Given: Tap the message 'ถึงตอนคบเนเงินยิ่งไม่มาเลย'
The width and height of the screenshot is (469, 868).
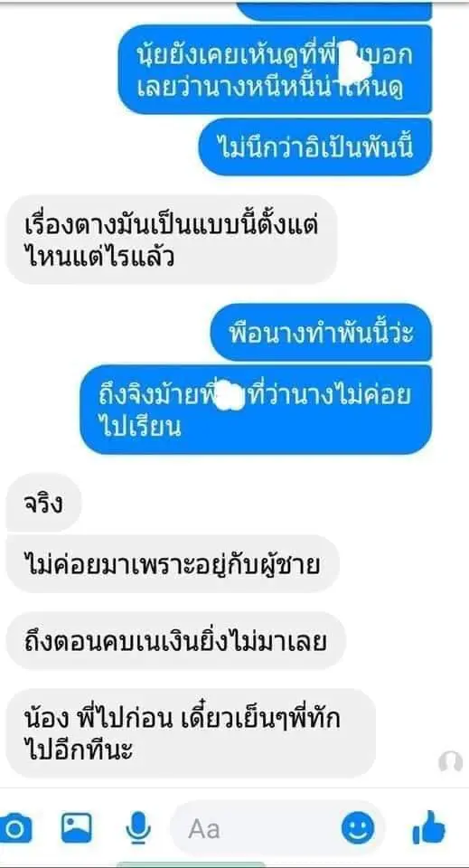Looking at the screenshot, I should pyautogui.click(x=176, y=641).
